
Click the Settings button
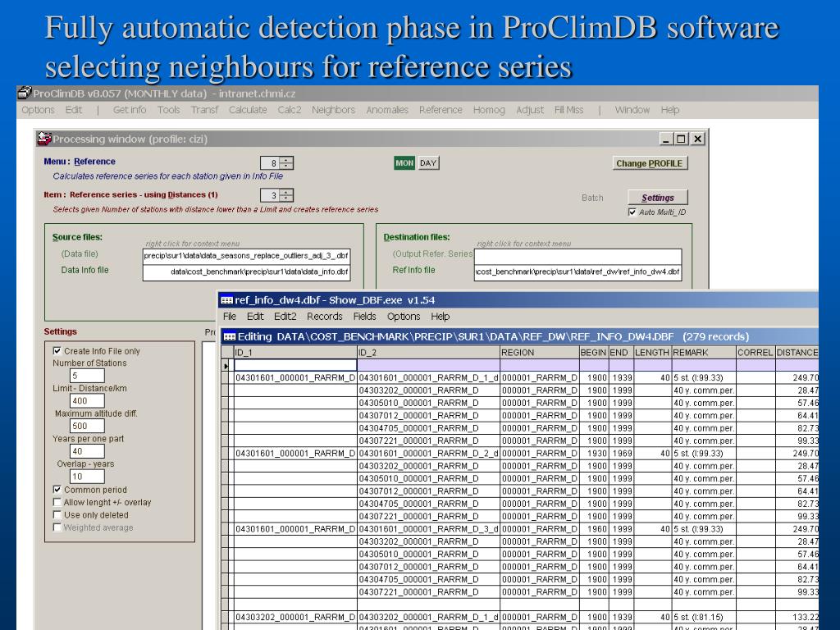click(x=657, y=198)
